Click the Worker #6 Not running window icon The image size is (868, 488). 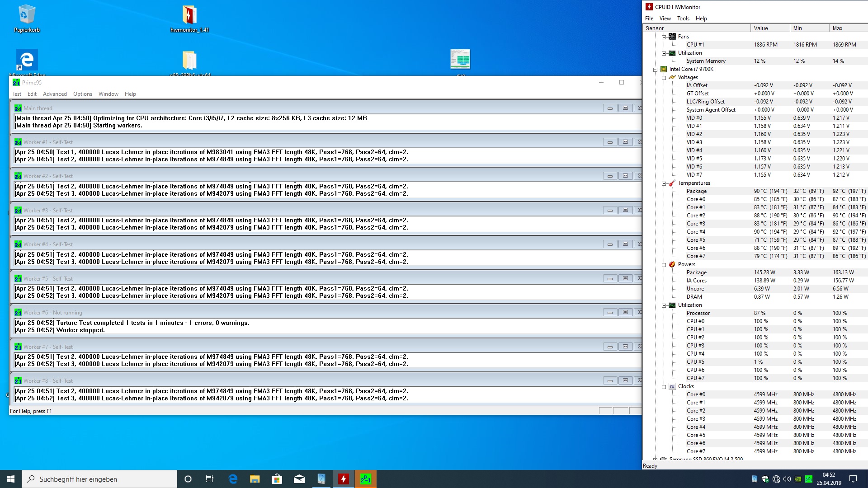[x=18, y=313]
